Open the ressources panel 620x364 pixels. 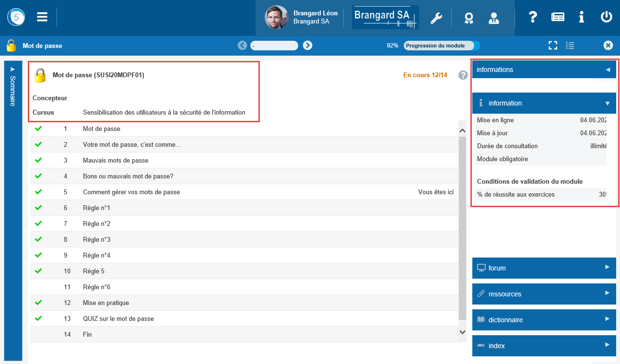click(544, 294)
